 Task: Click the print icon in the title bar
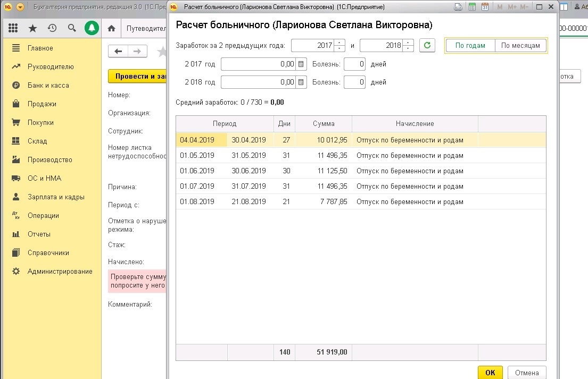coord(458,7)
